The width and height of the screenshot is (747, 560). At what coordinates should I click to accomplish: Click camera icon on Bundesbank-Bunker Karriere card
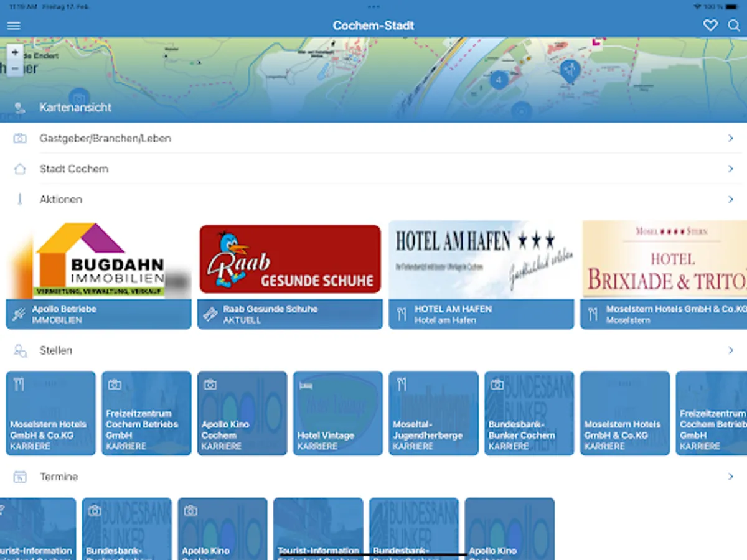[497, 385]
